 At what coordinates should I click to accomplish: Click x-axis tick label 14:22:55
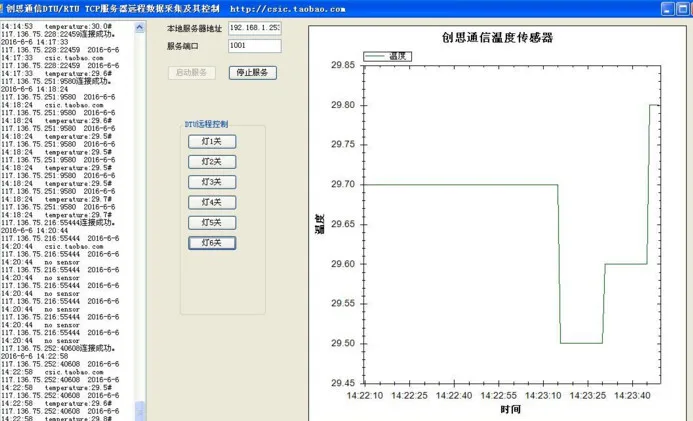[x=499, y=395]
